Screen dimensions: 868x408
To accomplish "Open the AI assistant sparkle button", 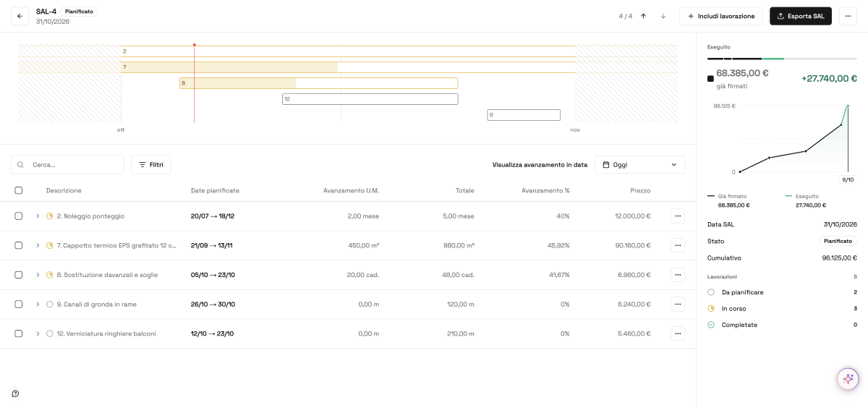I will pyautogui.click(x=848, y=378).
